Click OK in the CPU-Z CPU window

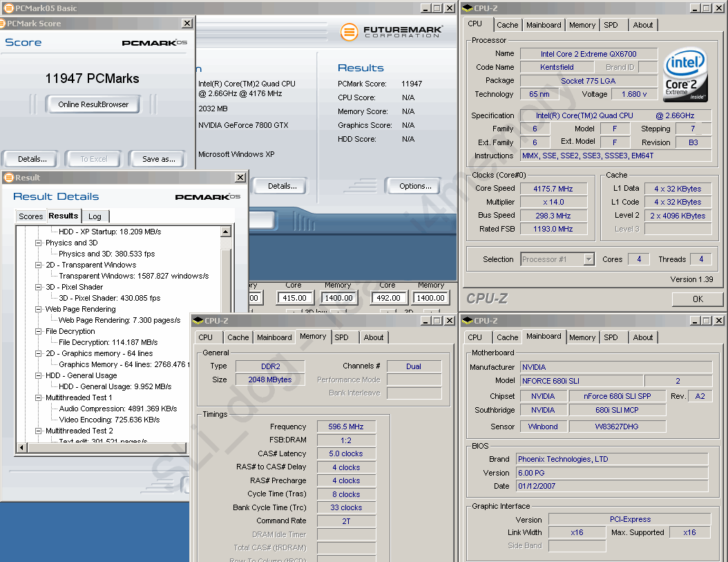(x=698, y=299)
